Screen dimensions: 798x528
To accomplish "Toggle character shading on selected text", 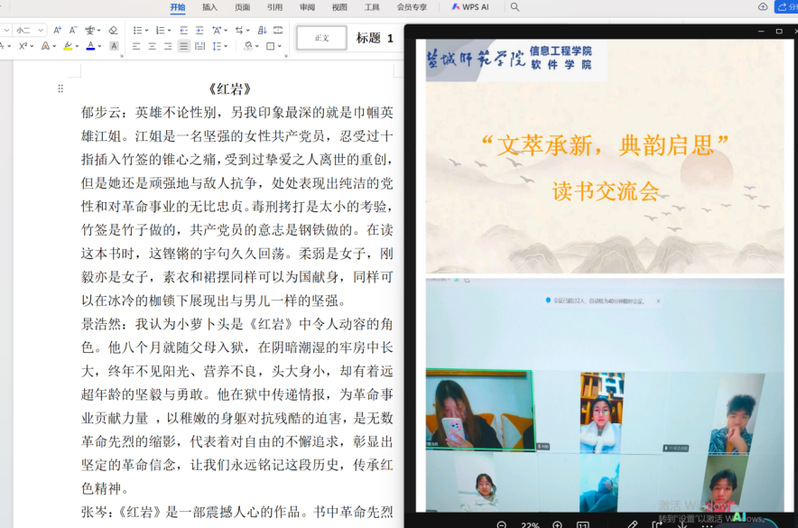I will point(114,46).
